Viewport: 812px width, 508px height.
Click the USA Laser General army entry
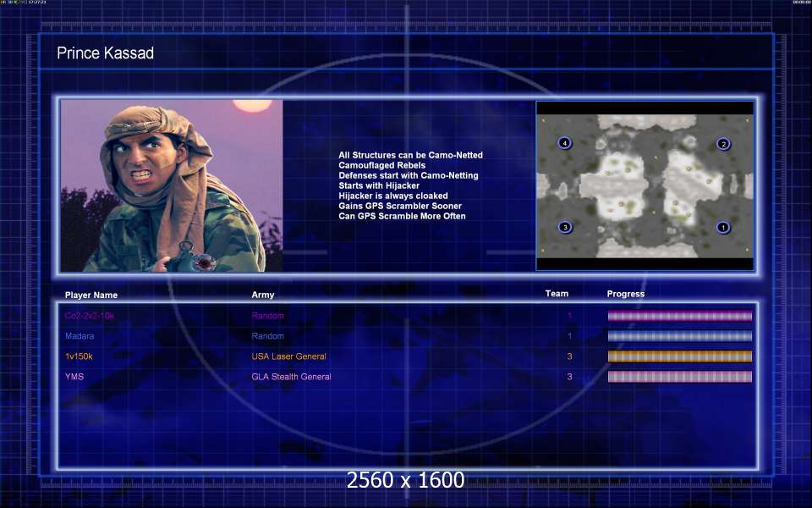point(289,356)
